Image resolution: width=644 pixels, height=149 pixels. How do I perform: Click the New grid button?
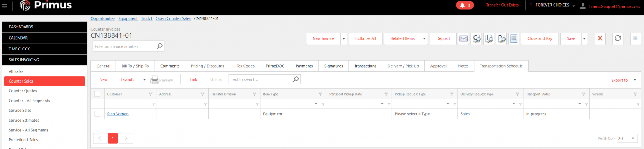(x=103, y=80)
